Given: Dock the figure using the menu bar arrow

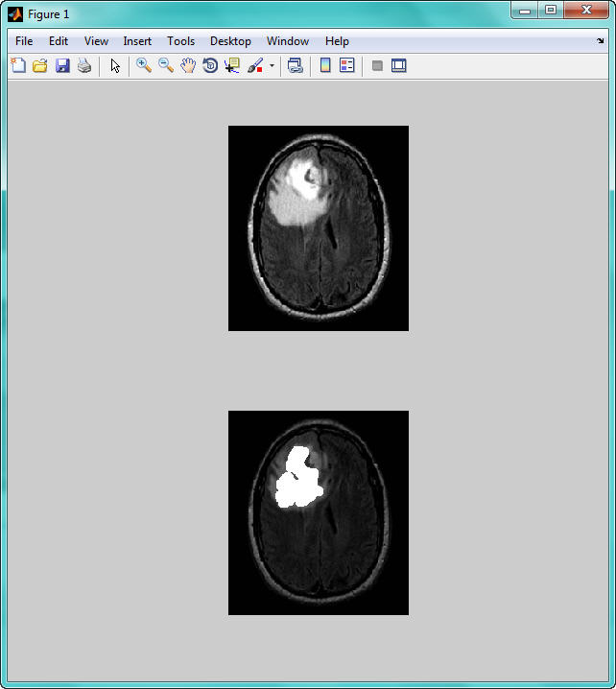Looking at the screenshot, I should tap(601, 41).
